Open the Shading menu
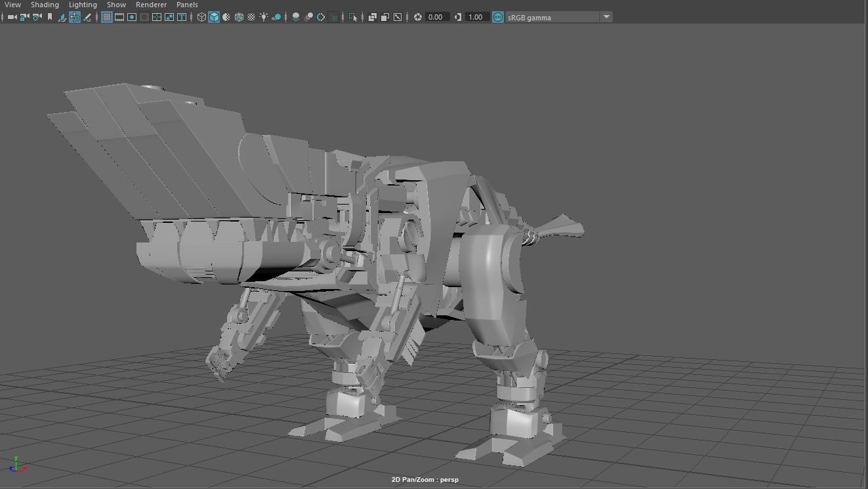The width and height of the screenshot is (868, 489). (45, 5)
